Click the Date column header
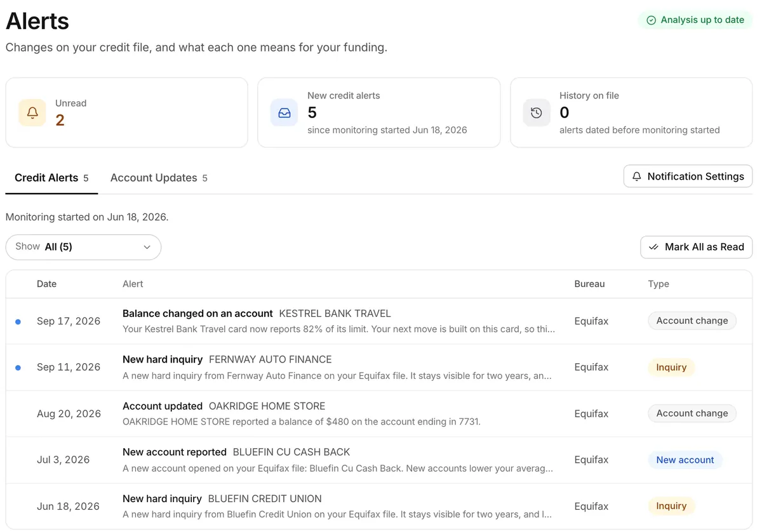 pyautogui.click(x=46, y=284)
